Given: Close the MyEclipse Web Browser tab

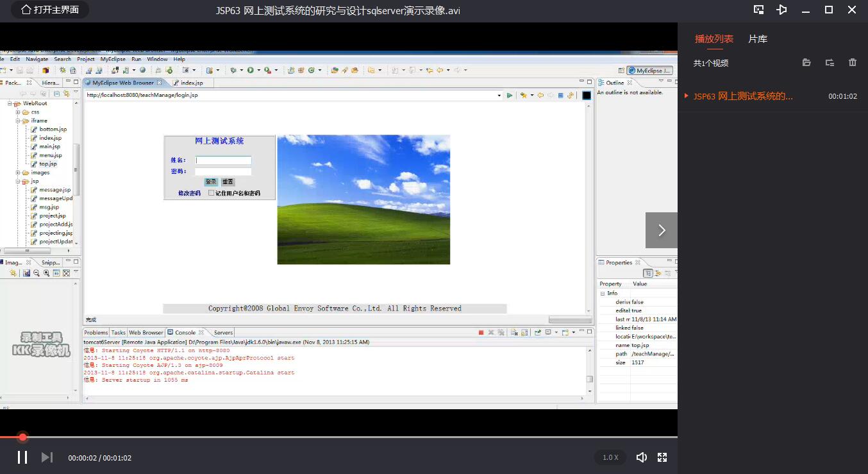Looking at the screenshot, I should (x=160, y=82).
